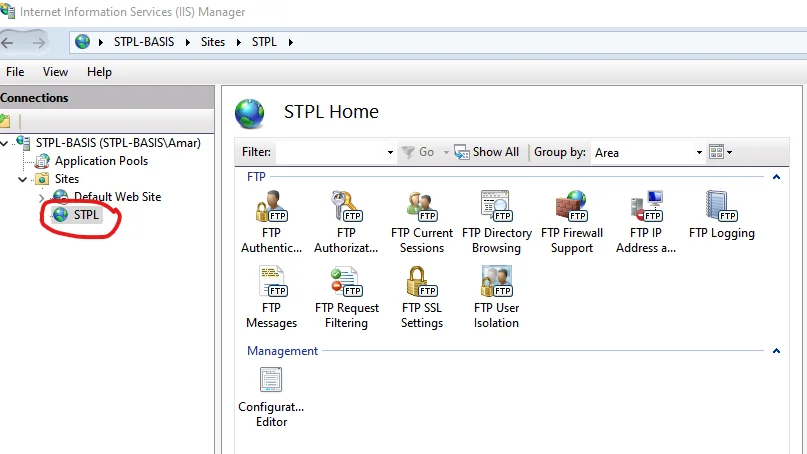
Task: Open the view mode icon dropdown
Action: click(x=721, y=152)
